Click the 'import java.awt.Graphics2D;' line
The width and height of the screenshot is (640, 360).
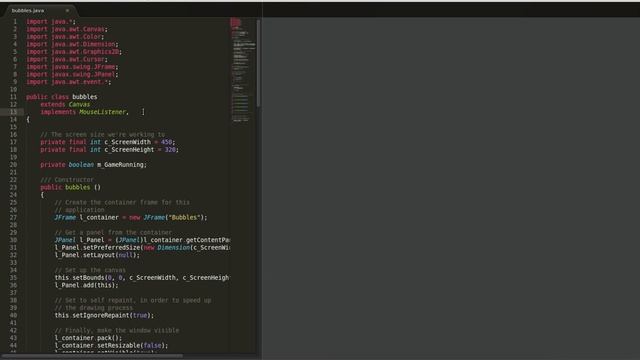pyautogui.click(x=74, y=52)
